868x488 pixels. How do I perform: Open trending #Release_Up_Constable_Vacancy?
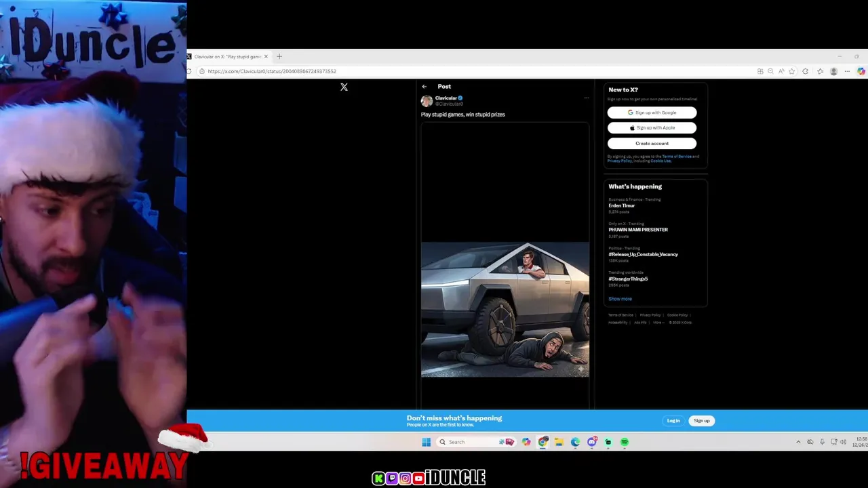pyautogui.click(x=643, y=254)
